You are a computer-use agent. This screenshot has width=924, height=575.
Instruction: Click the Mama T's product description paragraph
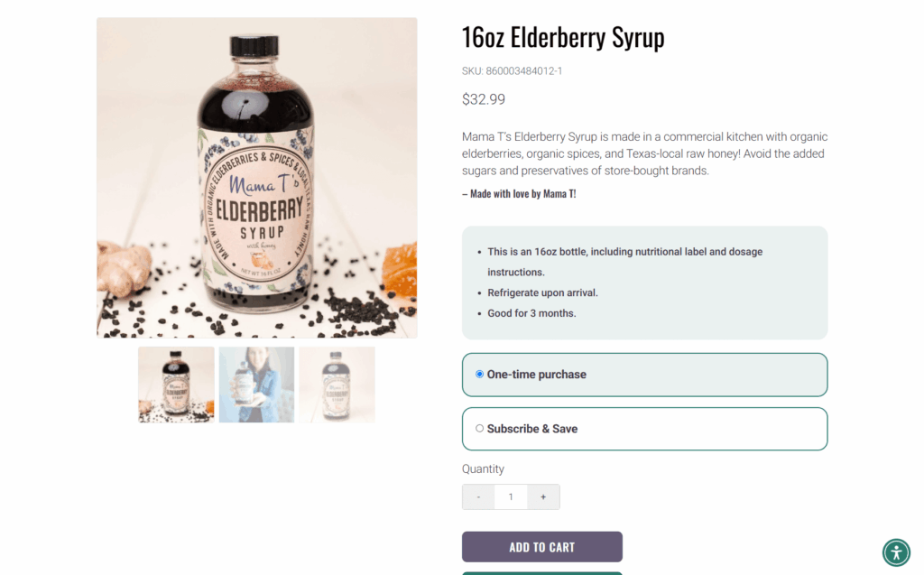pos(644,153)
